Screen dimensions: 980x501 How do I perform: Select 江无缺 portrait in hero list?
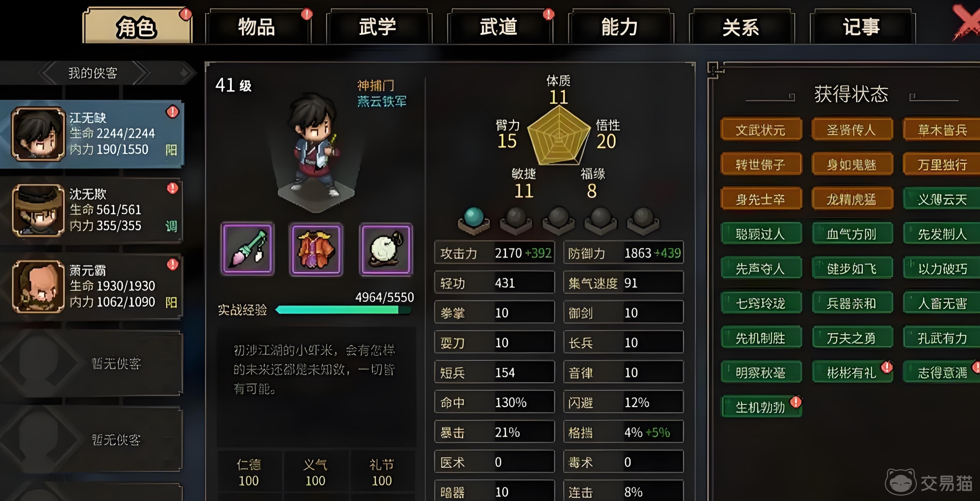pyautogui.click(x=38, y=134)
